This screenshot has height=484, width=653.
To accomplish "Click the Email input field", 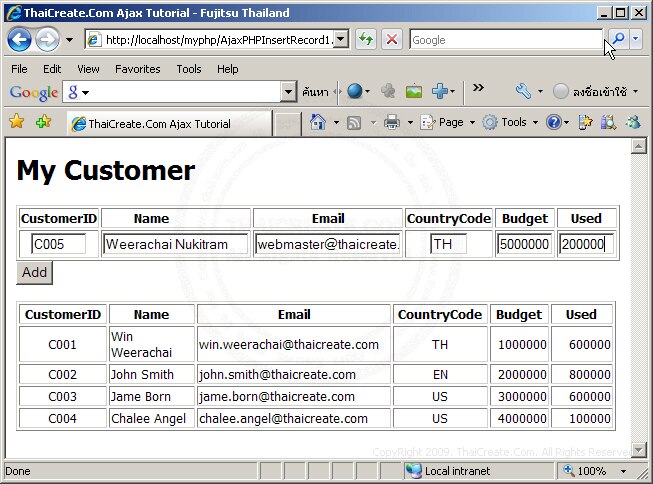I will [x=328, y=244].
